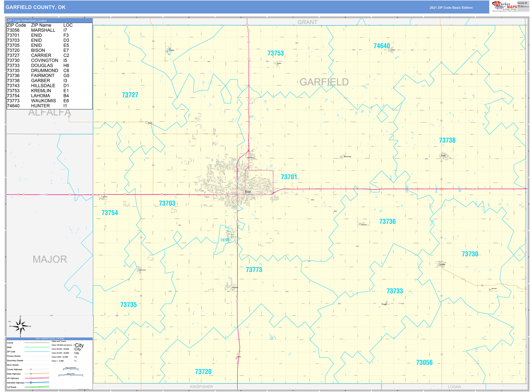Click the blue 73703 ZIP label on the map

pos(167,203)
